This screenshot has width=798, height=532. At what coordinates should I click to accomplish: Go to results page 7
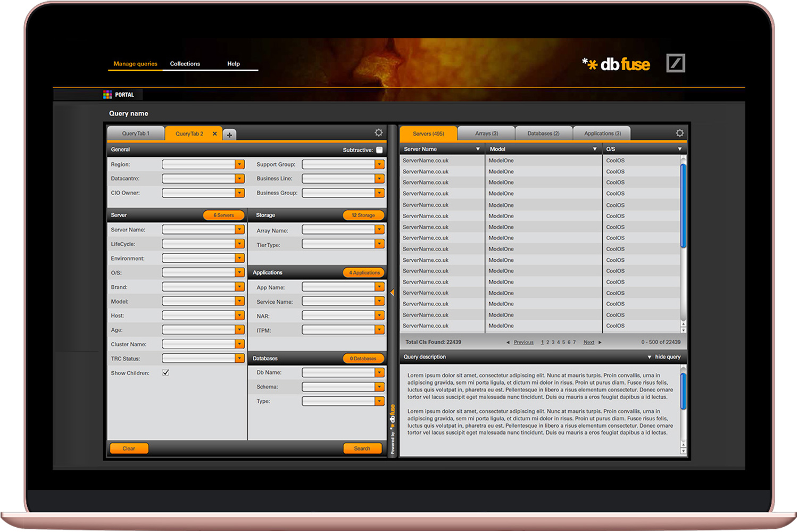[574, 343]
